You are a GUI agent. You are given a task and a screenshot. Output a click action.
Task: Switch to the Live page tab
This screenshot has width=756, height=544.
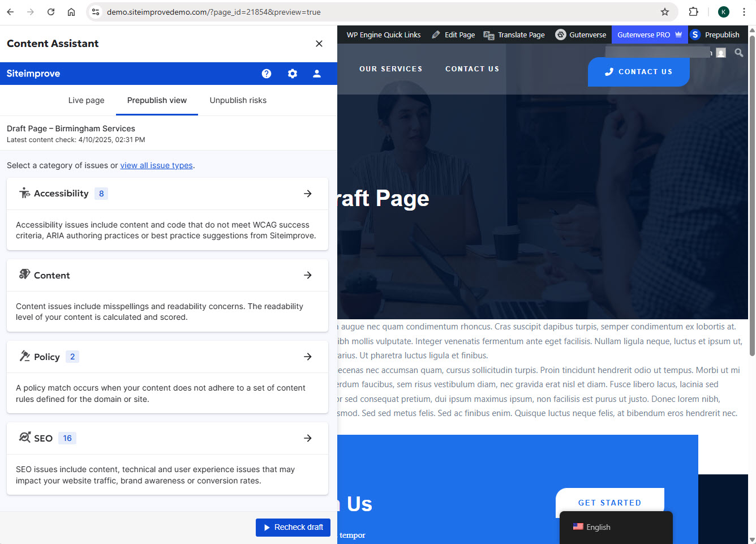[x=86, y=100]
